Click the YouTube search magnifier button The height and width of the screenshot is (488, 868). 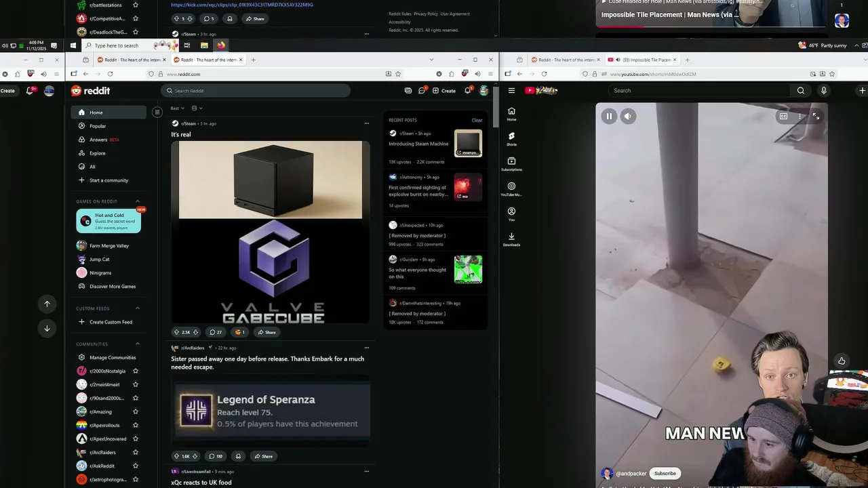pos(801,90)
